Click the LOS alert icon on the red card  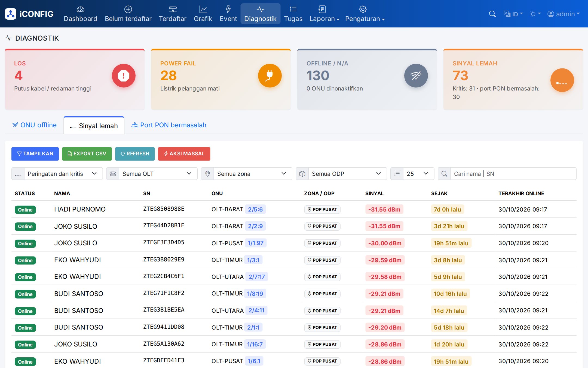(124, 76)
